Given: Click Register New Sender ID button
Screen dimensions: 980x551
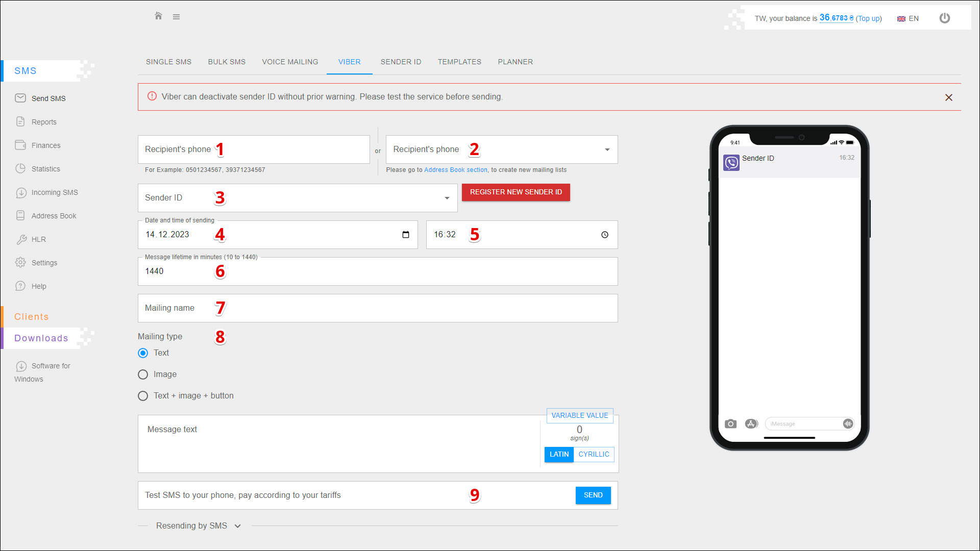Looking at the screenshot, I should click(x=516, y=192).
